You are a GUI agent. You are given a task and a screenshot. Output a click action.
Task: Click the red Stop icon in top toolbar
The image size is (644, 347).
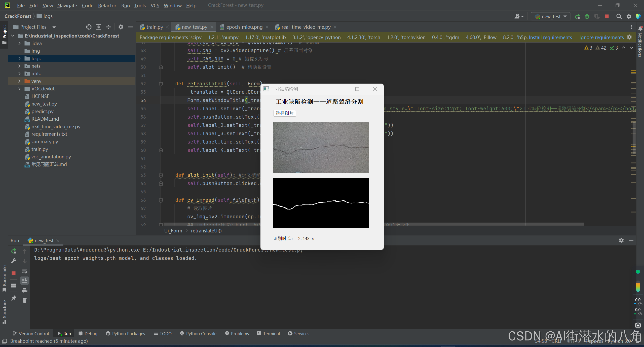[607, 16]
